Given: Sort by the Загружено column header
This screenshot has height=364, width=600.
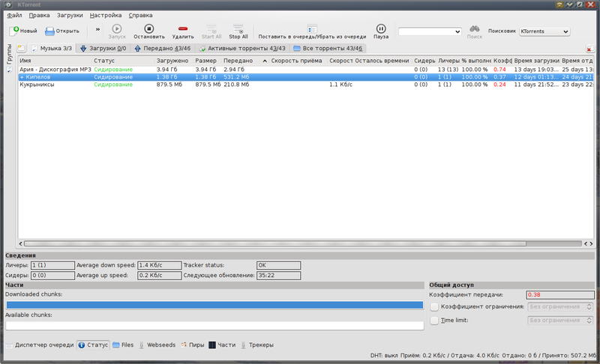Looking at the screenshot, I should pyautogui.click(x=174, y=61).
